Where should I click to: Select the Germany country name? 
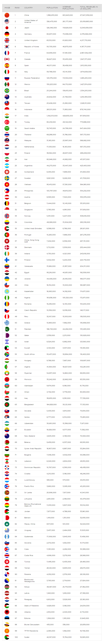pos(28,34)
